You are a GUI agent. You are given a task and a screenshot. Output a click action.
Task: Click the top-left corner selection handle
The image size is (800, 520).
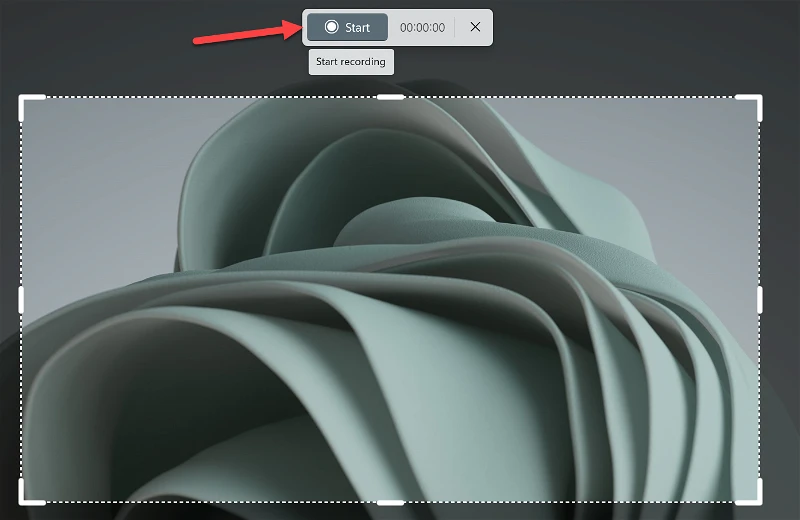pyautogui.click(x=32, y=107)
